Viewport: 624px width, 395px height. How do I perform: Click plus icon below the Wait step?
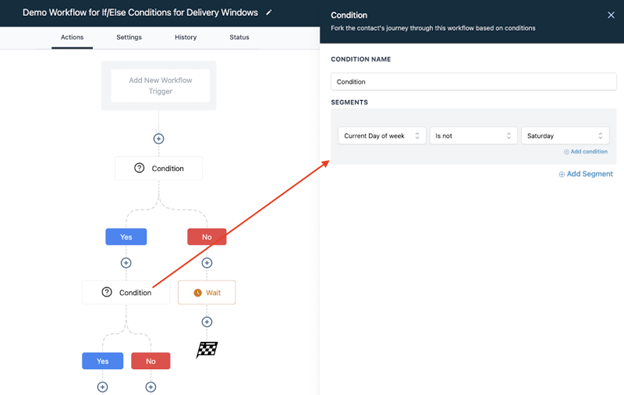coord(207,322)
